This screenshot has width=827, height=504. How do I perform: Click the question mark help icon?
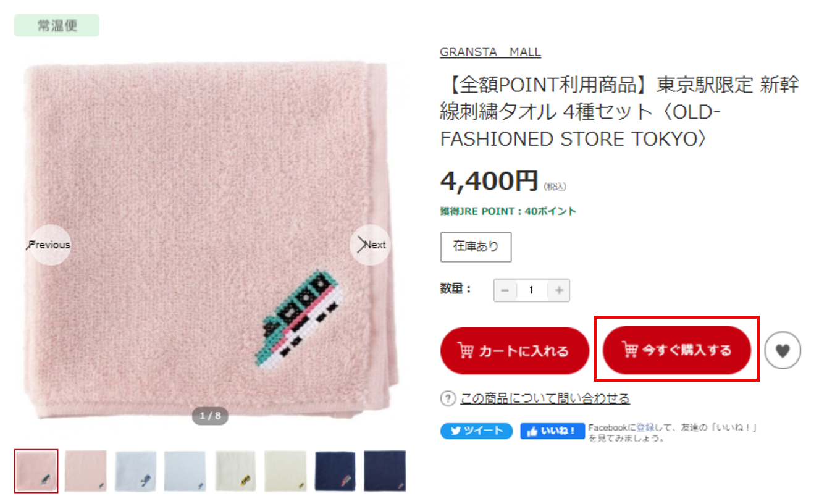tap(448, 399)
